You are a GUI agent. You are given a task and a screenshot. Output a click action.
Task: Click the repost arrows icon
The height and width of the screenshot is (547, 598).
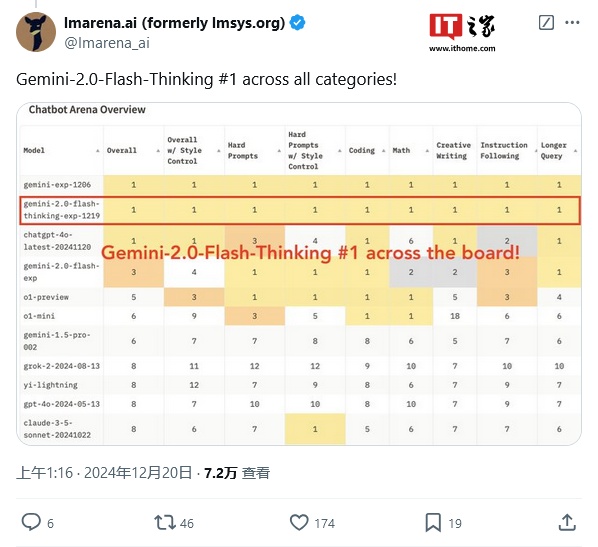(165, 523)
